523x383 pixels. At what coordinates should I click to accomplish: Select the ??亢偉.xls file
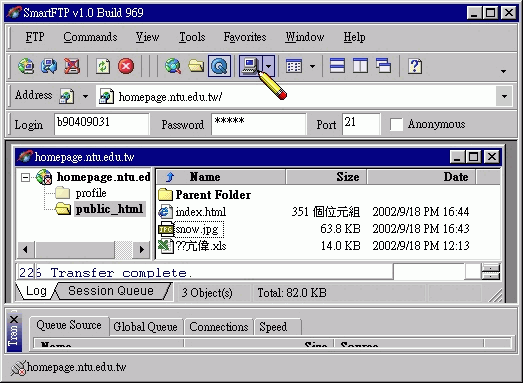pos(201,246)
